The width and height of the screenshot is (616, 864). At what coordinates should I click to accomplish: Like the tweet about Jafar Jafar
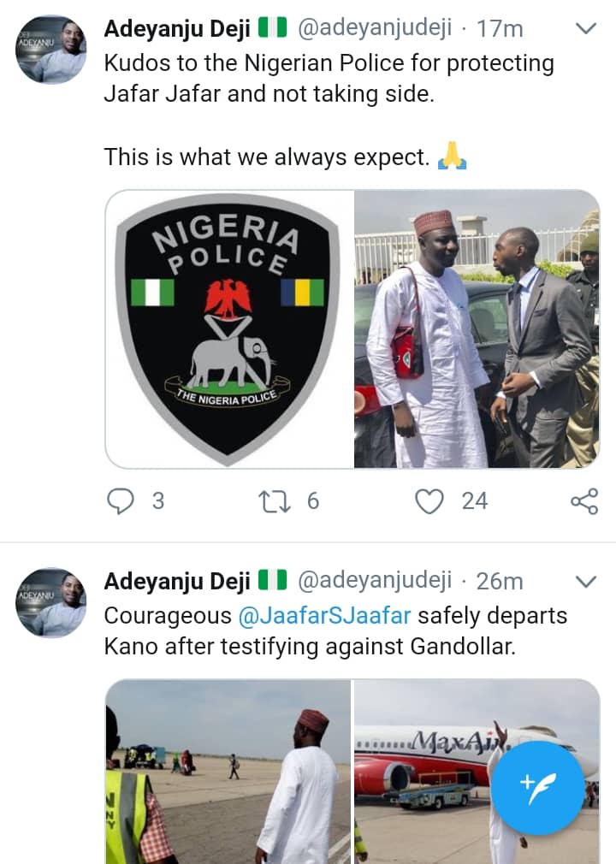(429, 500)
